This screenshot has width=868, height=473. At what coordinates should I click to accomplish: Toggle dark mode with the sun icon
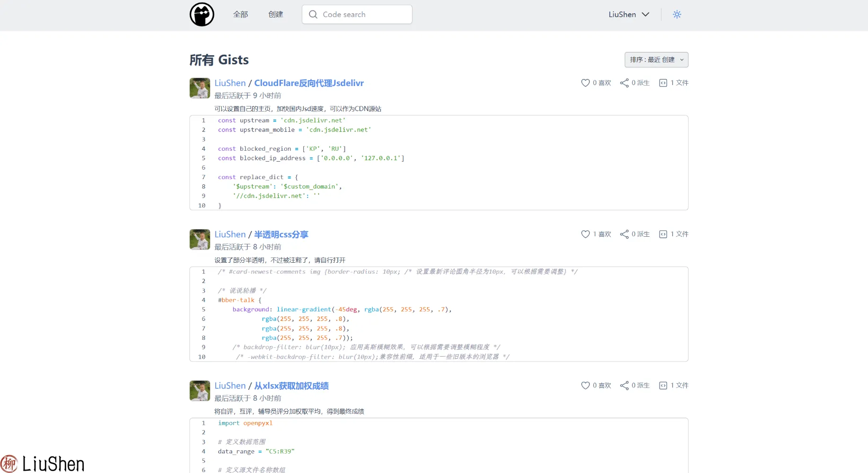677,14
